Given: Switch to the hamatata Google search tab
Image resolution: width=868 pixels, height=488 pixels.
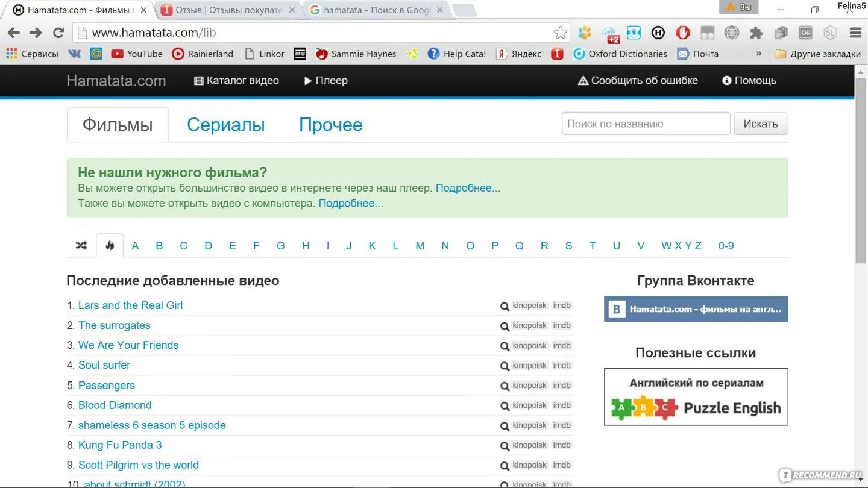Looking at the screenshot, I should pos(377,10).
